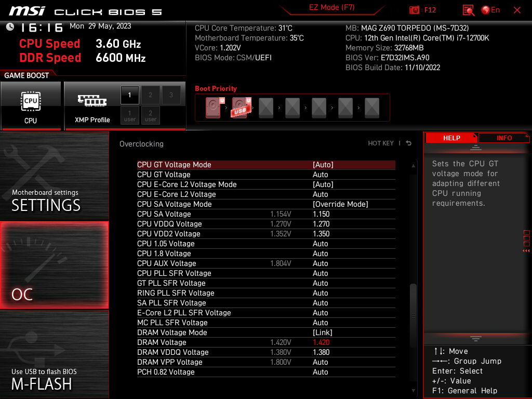532x399 pixels.
Task: Click the overclocking list scrollbar thumb
Action: 413,315
